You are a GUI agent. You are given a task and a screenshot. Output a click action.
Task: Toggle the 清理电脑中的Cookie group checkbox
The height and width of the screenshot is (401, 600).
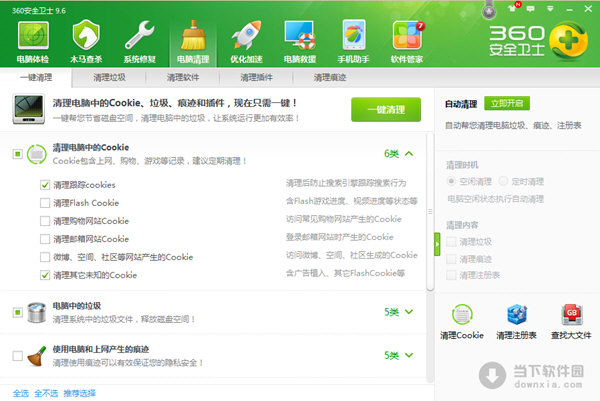[x=18, y=154]
